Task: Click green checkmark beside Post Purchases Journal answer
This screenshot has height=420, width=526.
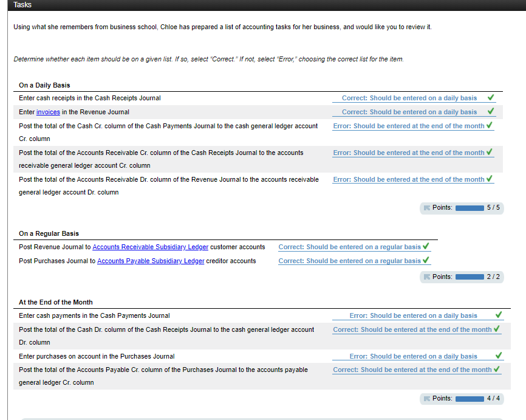Action: point(426,260)
